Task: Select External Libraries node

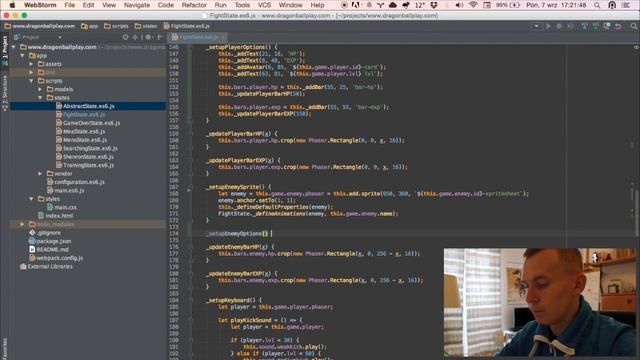Action: 50,267
